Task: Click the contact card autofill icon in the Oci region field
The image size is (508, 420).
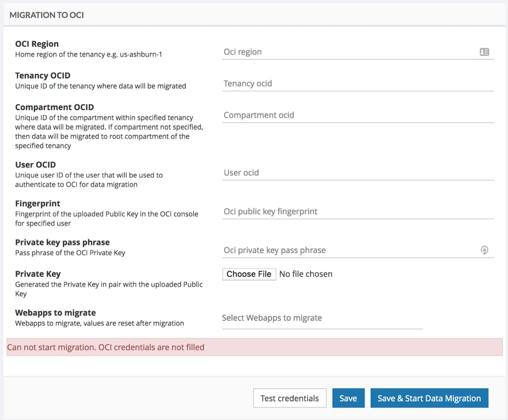Action: 484,52
